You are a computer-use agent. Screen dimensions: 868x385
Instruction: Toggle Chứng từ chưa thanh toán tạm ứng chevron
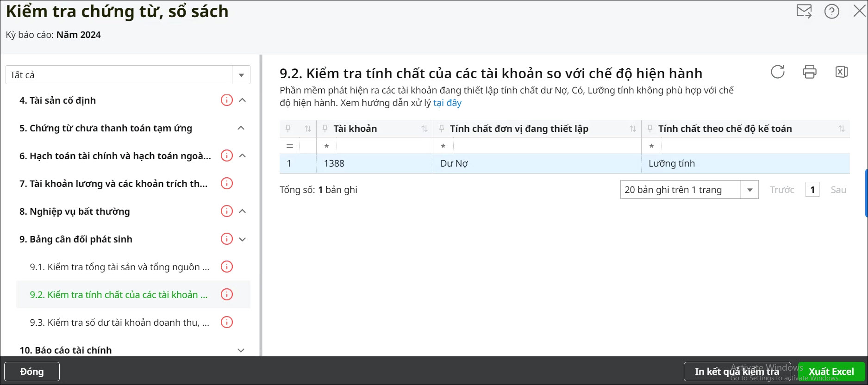pos(241,128)
